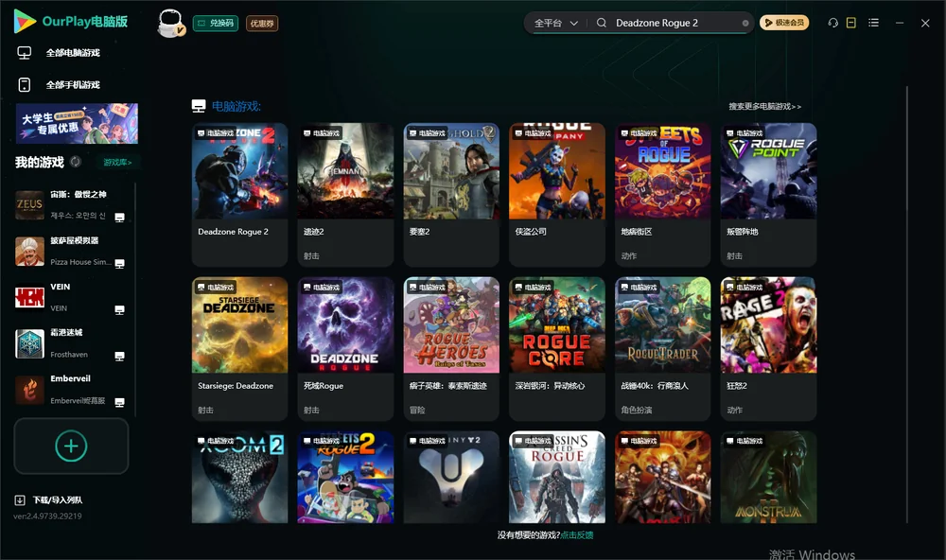This screenshot has height=560, width=946.
Task: Click the magnifier search icon
Action: 602,23
